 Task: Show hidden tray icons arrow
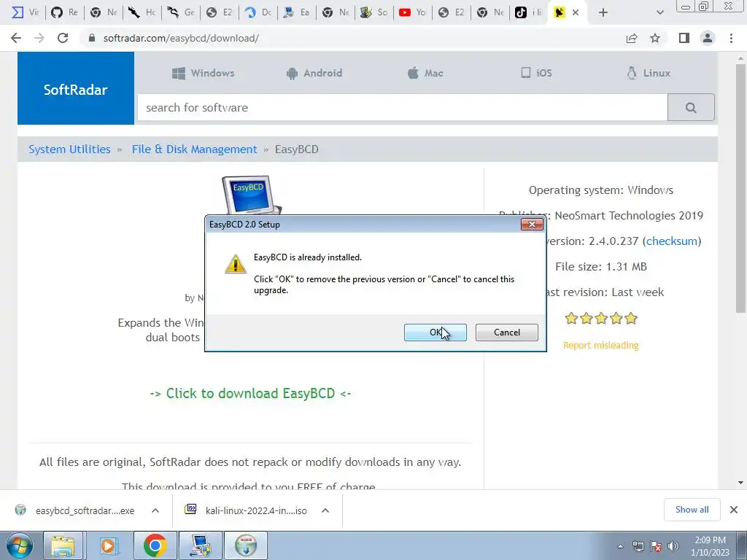(620, 546)
